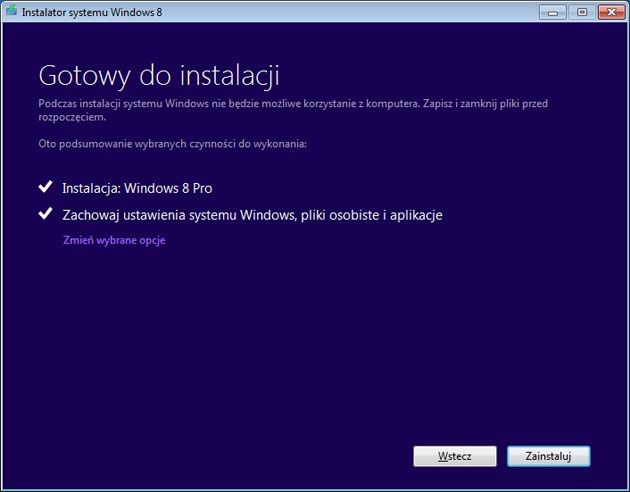Click the installer icon in title bar
Viewport: 630px width, 492px height.
[11, 10]
